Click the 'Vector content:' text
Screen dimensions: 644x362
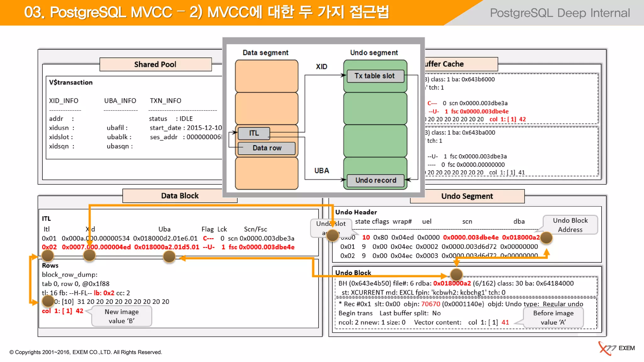click(438, 322)
